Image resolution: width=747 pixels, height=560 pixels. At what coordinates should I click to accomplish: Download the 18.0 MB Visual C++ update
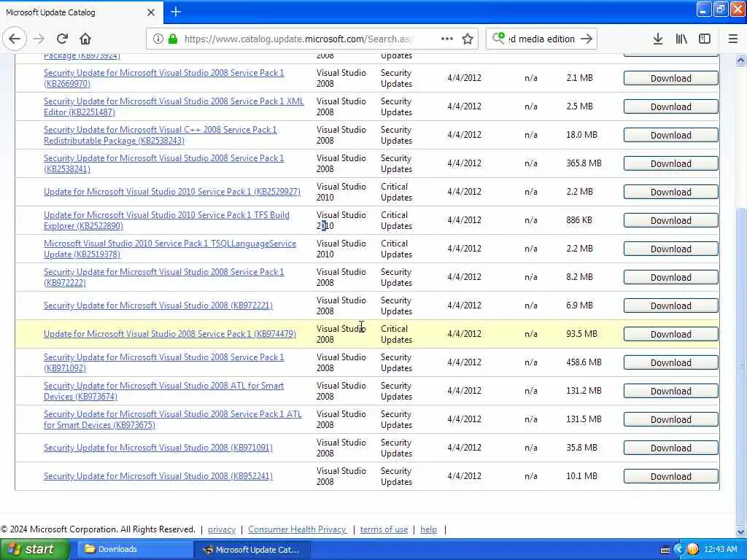671,135
